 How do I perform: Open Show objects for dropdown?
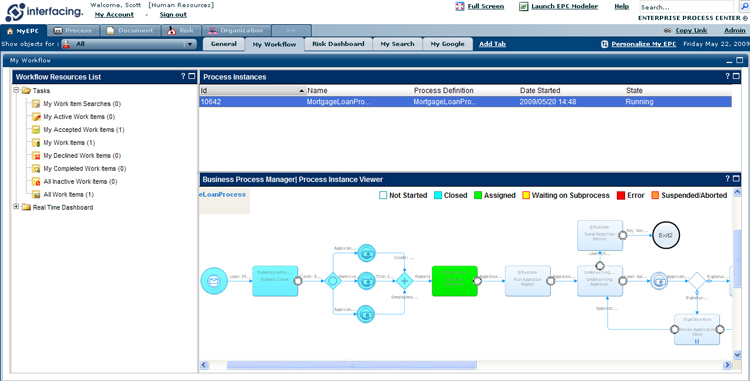click(x=129, y=44)
